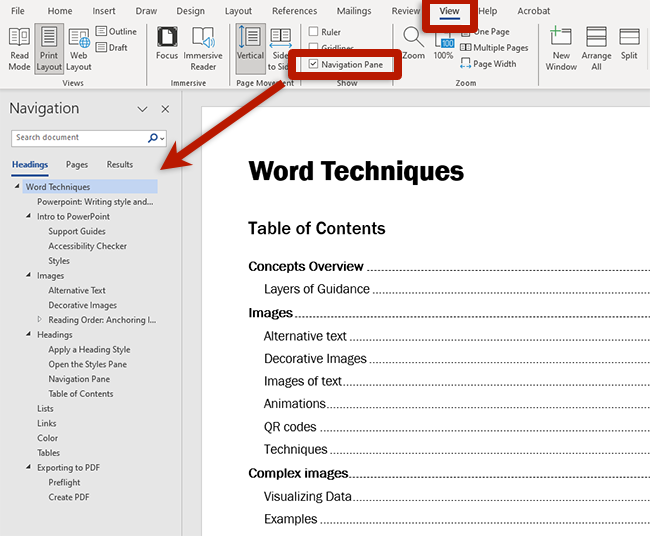Fit to Page Width
This screenshot has height=536, width=650.
(x=488, y=63)
